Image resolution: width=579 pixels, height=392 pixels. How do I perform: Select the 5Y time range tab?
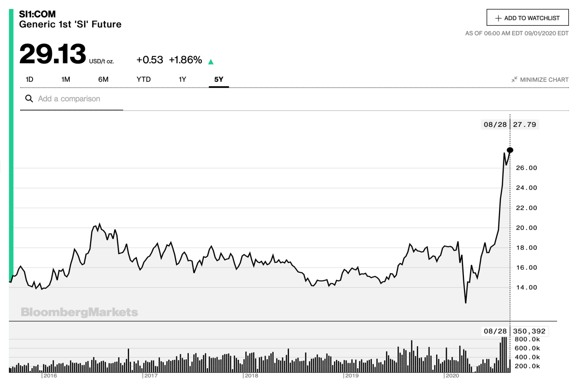(218, 79)
